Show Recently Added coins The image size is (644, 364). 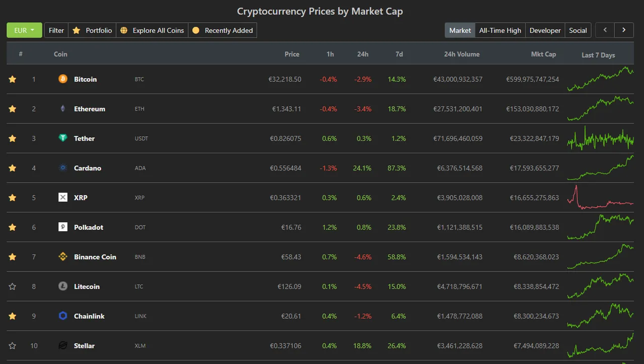tap(222, 30)
